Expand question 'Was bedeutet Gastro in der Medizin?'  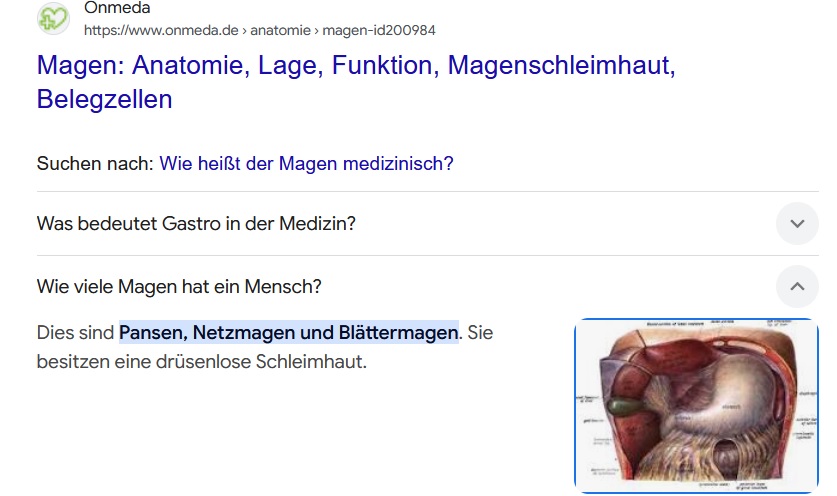pyautogui.click(x=196, y=223)
